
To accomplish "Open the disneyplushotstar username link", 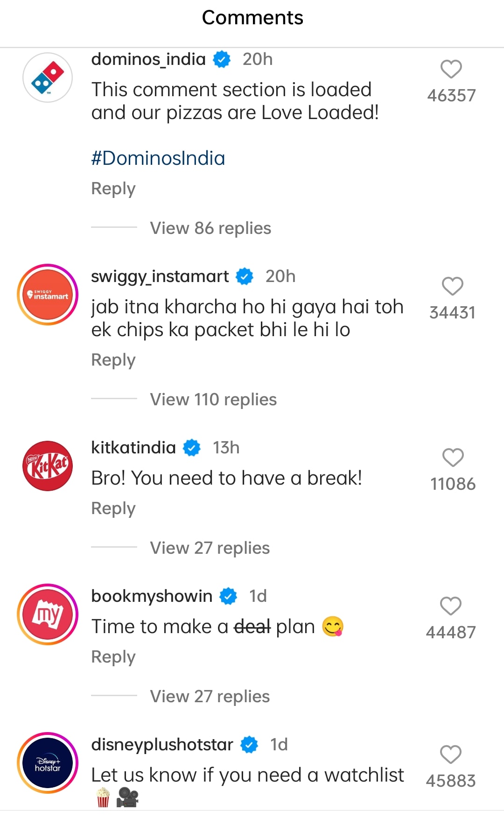I will [x=162, y=745].
